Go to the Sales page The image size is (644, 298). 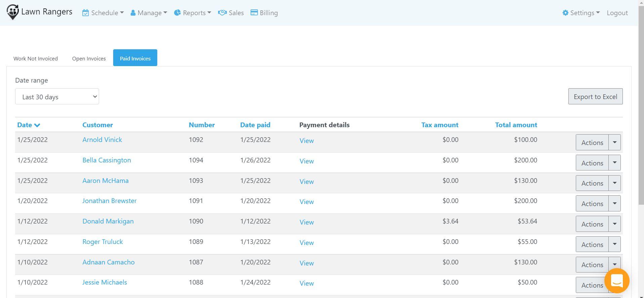coord(231,13)
